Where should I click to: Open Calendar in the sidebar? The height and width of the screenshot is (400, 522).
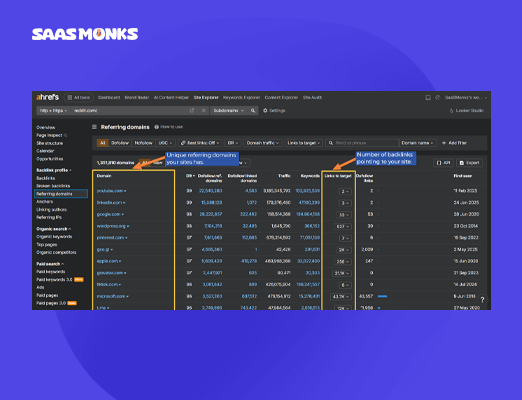tap(45, 151)
